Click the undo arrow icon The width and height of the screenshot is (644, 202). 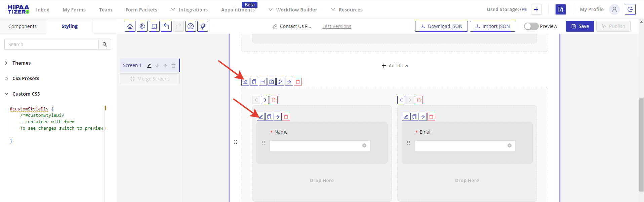[x=166, y=26]
